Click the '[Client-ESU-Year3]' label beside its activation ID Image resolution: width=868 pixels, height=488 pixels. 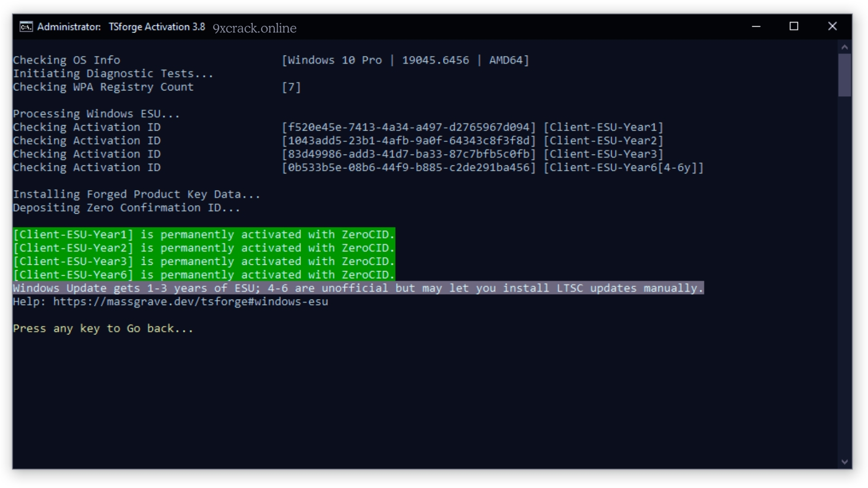[x=604, y=154]
